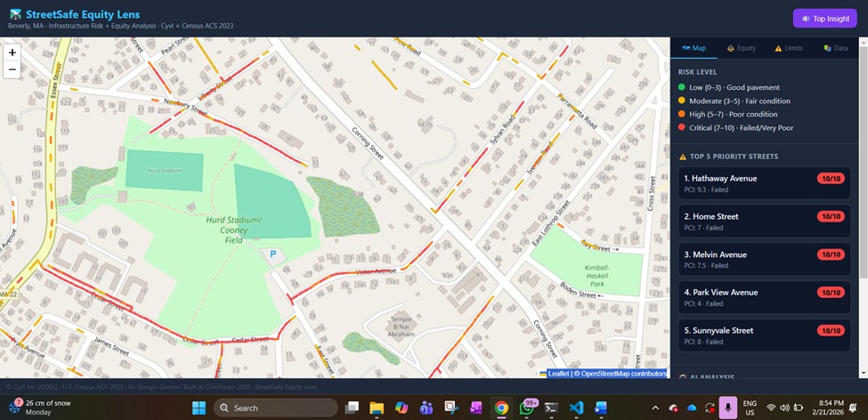Switch the ENG US input language

(x=750, y=408)
